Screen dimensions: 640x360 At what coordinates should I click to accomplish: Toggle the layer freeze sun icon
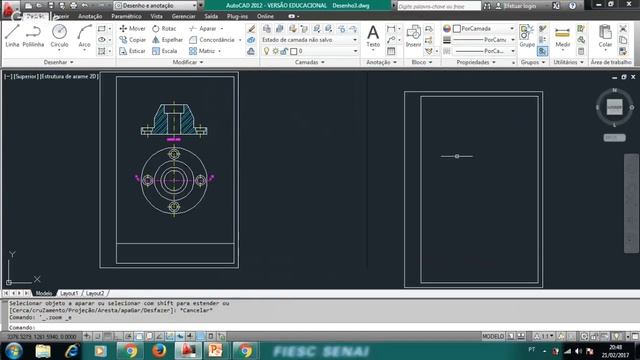(276, 51)
